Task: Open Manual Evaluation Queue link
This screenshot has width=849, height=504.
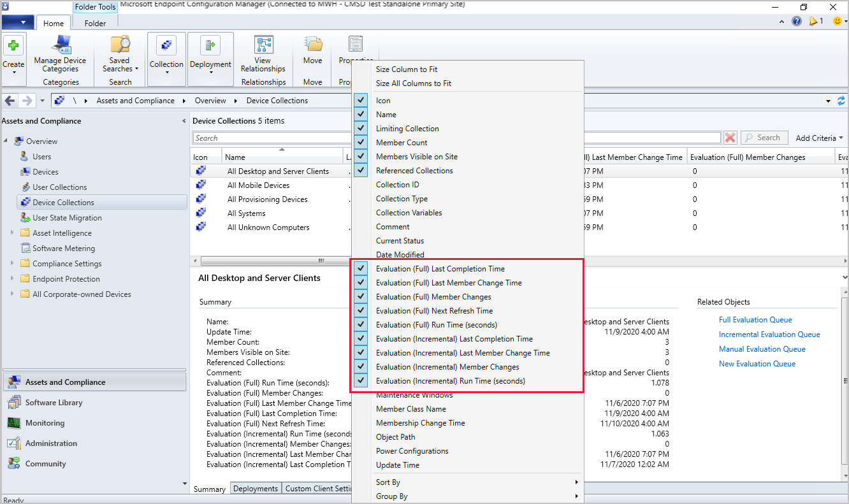Action: coord(762,349)
